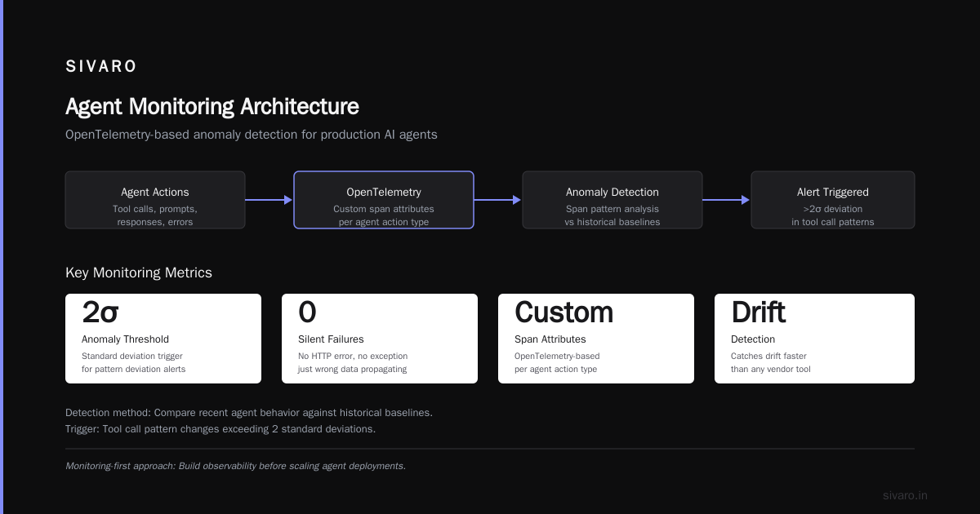Click the Custom metric value
Screen dimensions: 980x514
pos(563,312)
